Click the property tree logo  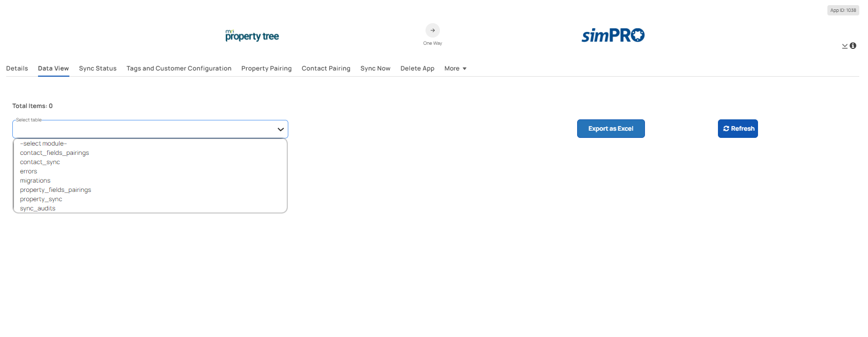tap(252, 36)
